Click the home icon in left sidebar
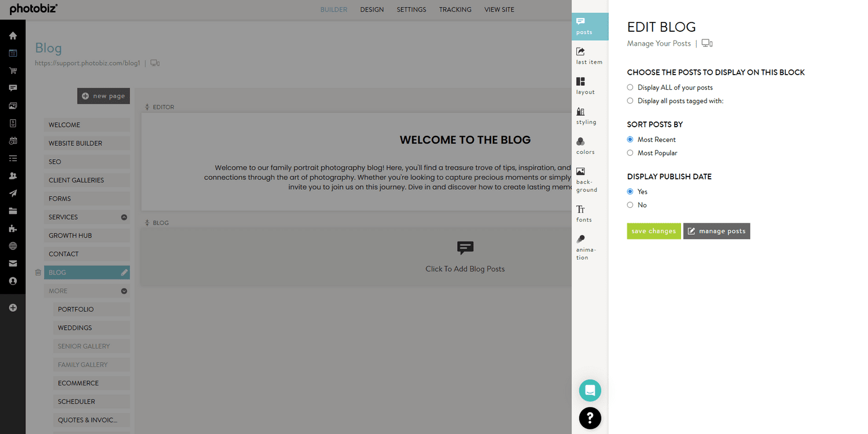The width and height of the screenshot is (868, 434). tap(13, 36)
